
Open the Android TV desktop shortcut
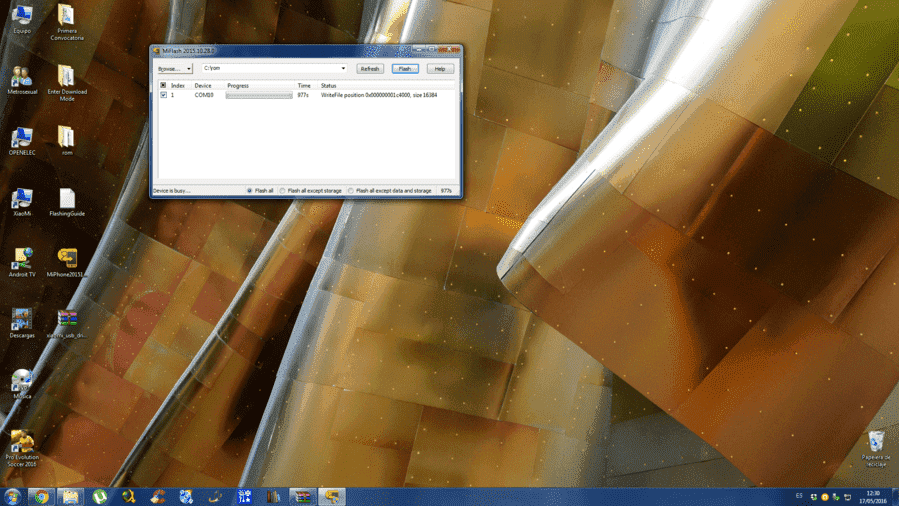coord(22,263)
